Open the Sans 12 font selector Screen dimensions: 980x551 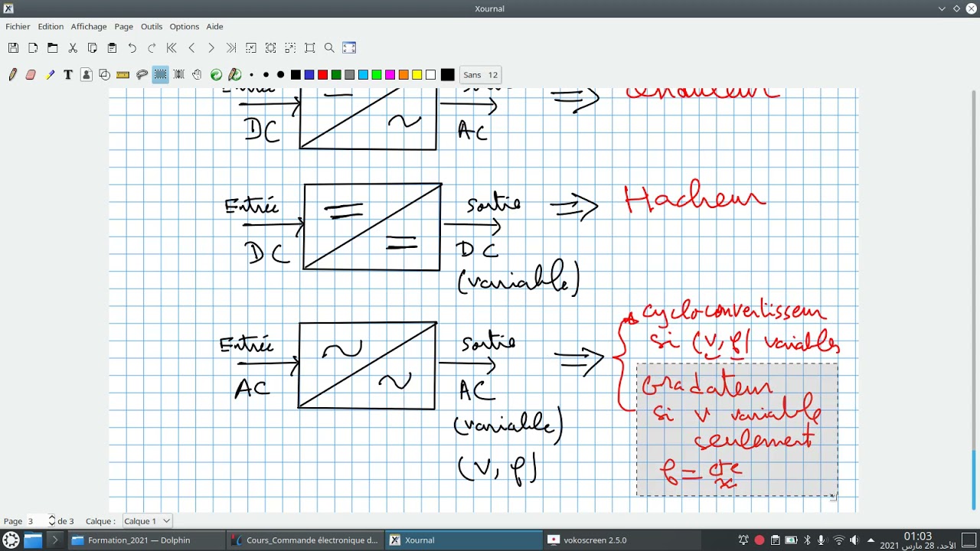point(480,74)
